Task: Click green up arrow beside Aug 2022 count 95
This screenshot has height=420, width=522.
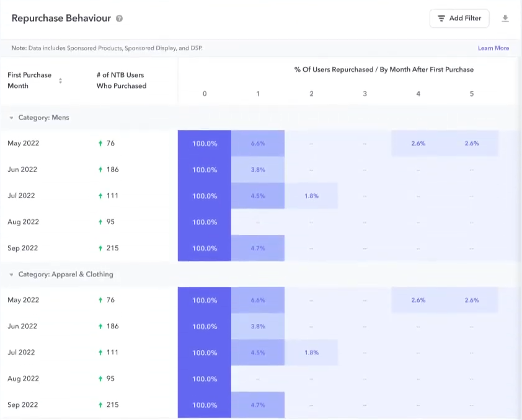Action: tap(99, 222)
